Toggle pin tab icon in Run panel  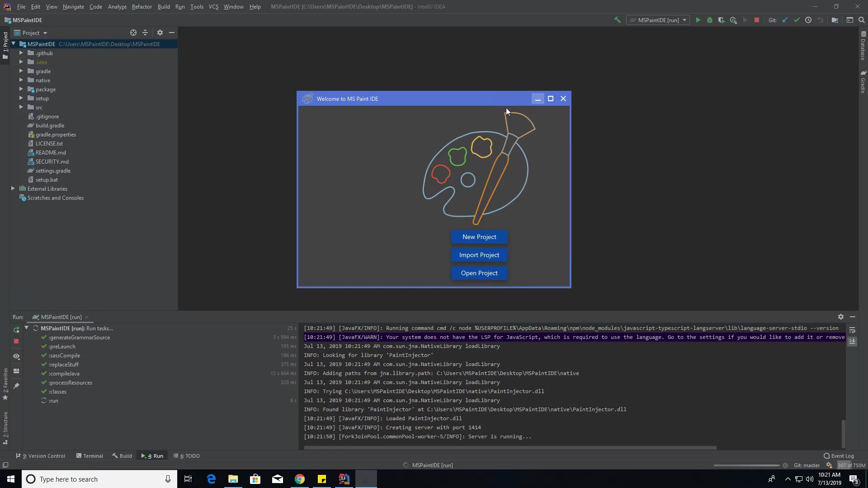pos(16,385)
